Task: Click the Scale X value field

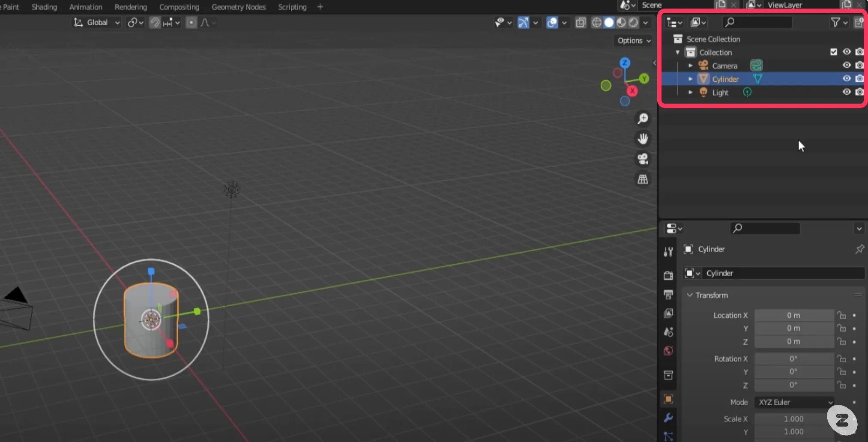Action: click(x=794, y=419)
